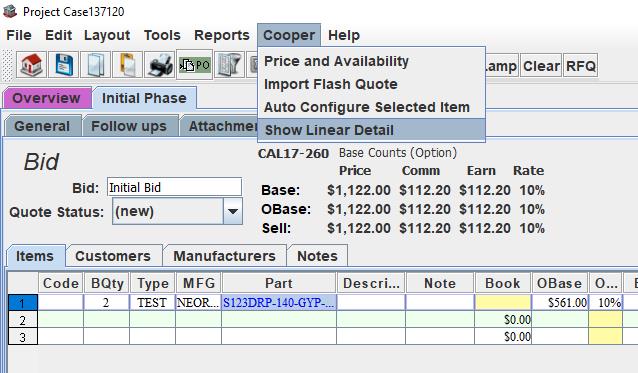The width and height of the screenshot is (638, 373).
Task: Click the Bid name input field
Action: (x=174, y=187)
